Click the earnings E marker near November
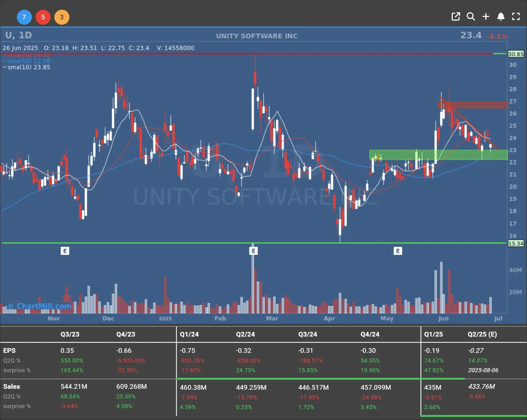The image size is (527, 420). pyautogui.click(x=65, y=251)
